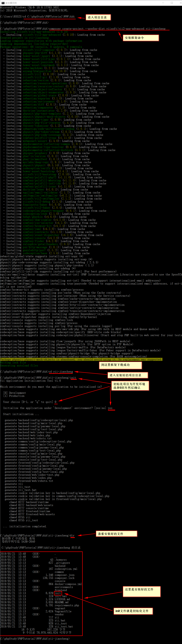This screenshot has width=182, height=644.
Task: Click the final yii-jiaocheng prompt line
Action: point(35,639)
